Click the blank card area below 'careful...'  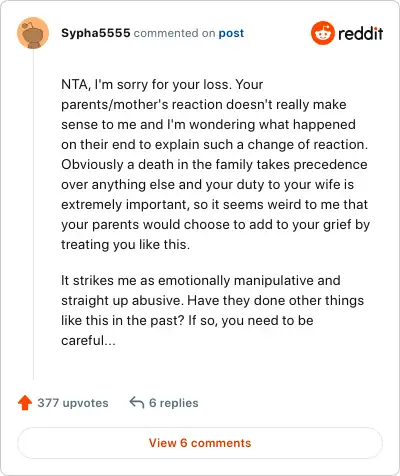pos(213,365)
